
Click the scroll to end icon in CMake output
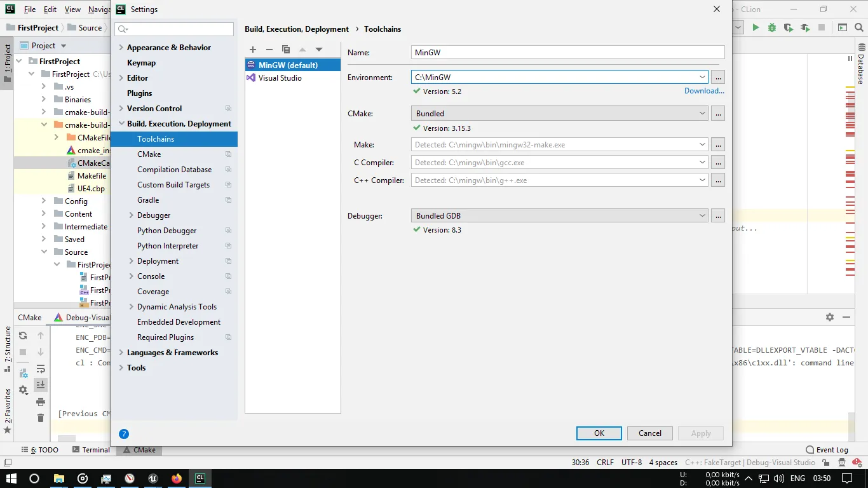pos(41,385)
